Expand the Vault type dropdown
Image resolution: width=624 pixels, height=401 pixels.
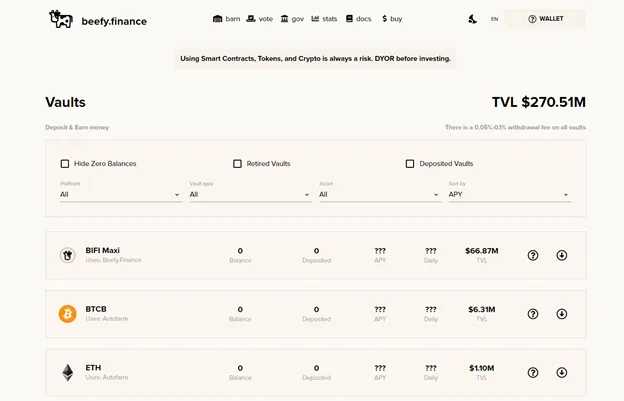click(250, 195)
